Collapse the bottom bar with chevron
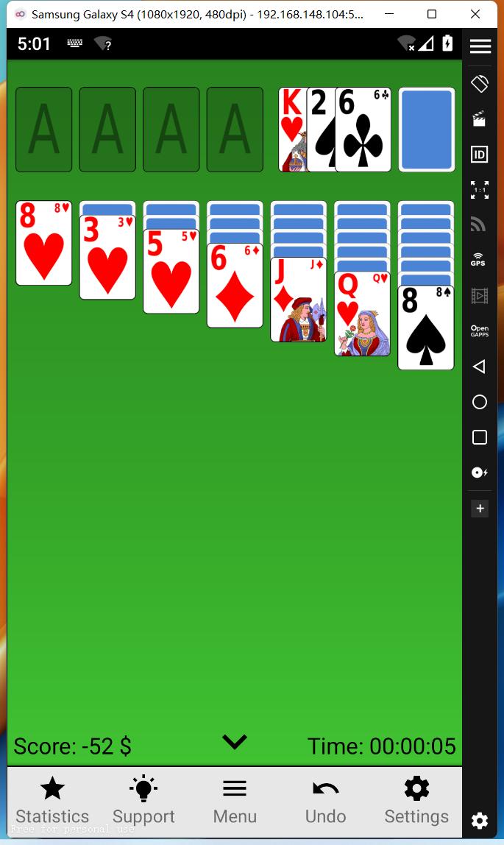The height and width of the screenshot is (845, 504). 235,742
